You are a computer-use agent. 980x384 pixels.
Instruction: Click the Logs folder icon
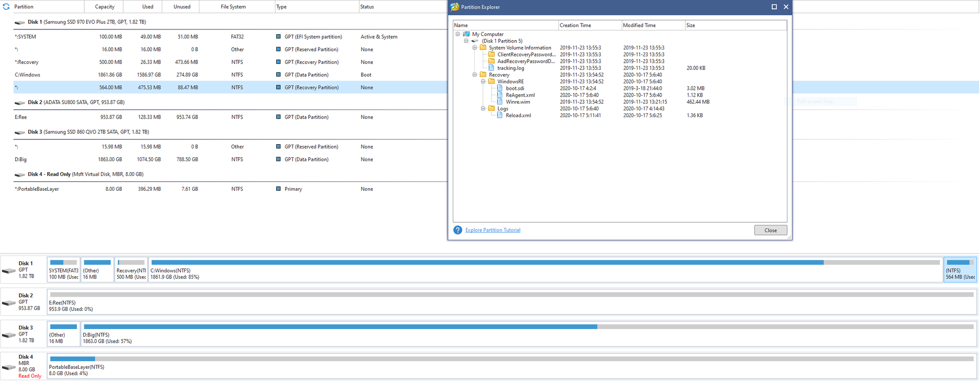click(491, 108)
